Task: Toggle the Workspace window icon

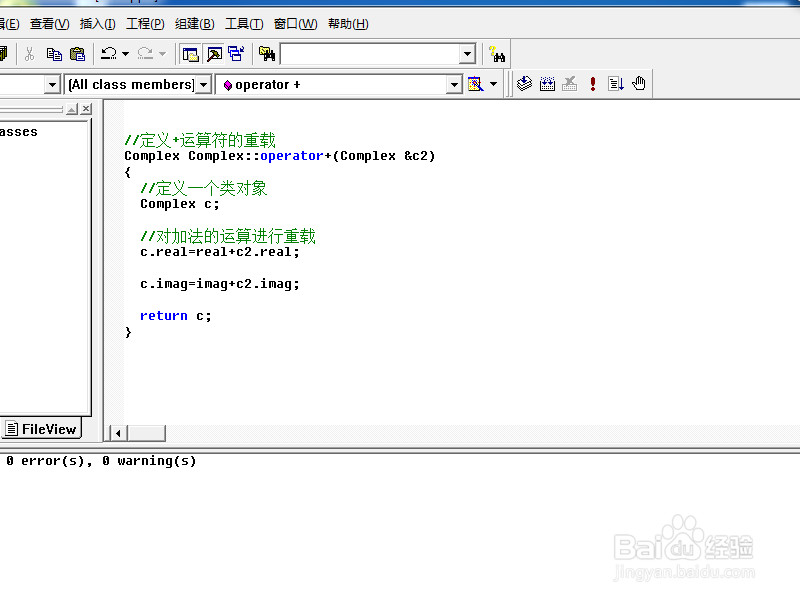Action: 190,54
